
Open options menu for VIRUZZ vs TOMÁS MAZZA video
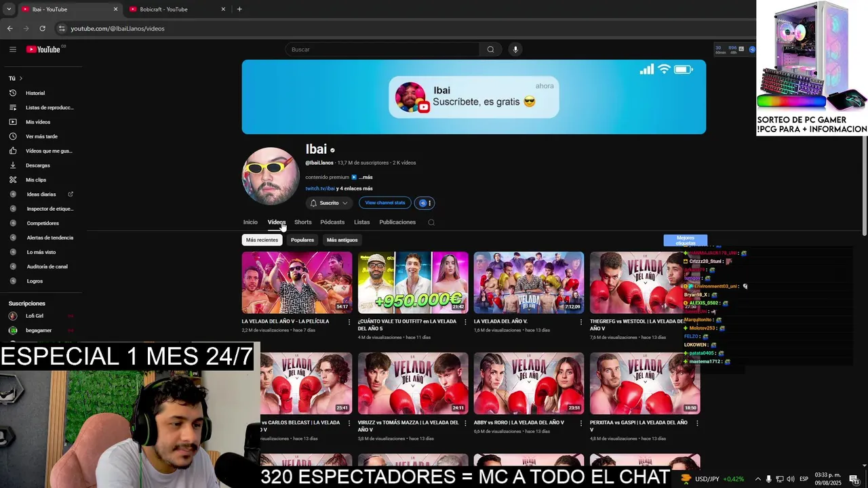pos(465,423)
